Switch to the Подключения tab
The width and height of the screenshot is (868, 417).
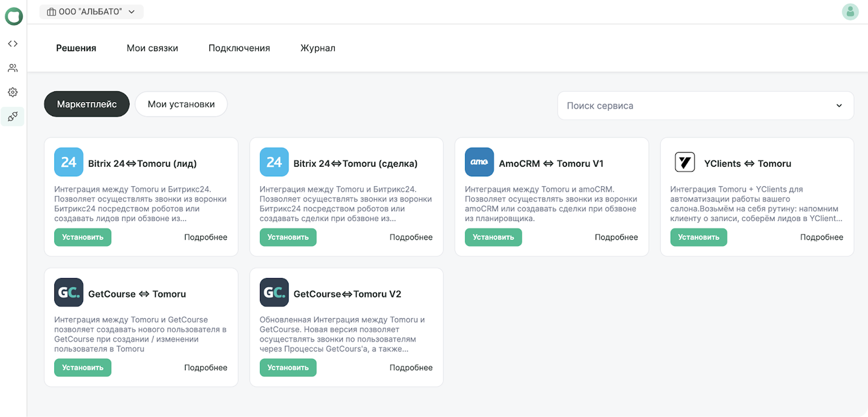239,48
